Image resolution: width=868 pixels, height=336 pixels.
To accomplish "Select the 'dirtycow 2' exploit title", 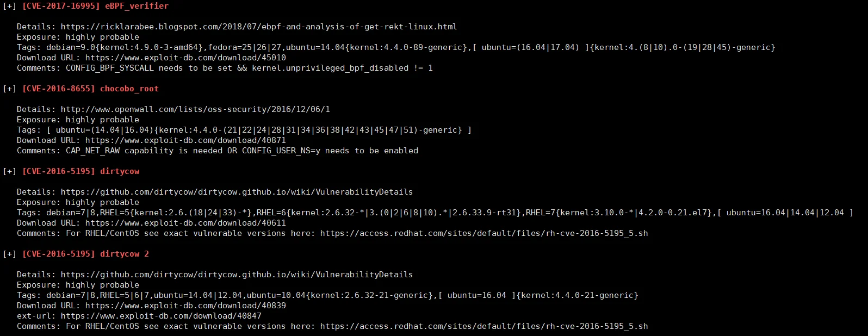I will (x=125, y=254).
